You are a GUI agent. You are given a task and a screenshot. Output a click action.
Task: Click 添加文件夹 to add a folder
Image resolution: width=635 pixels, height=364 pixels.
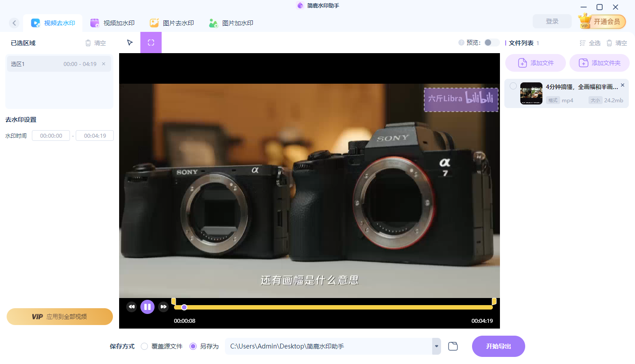click(x=600, y=63)
